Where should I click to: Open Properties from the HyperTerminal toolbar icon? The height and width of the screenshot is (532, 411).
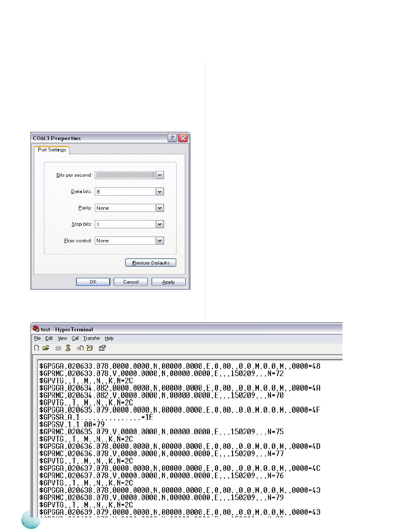pyautogui.click(x=102, y=348)
